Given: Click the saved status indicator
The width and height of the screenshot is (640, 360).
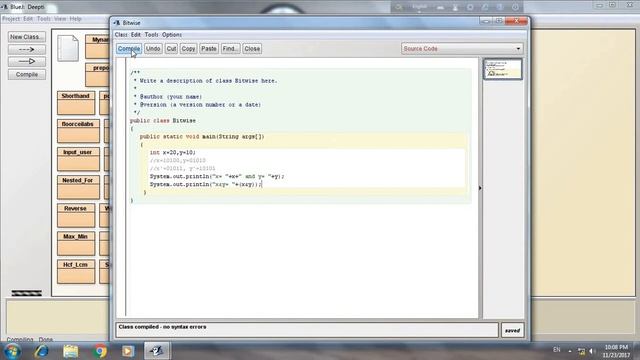Looking at the screenshot, I should 512,330.
